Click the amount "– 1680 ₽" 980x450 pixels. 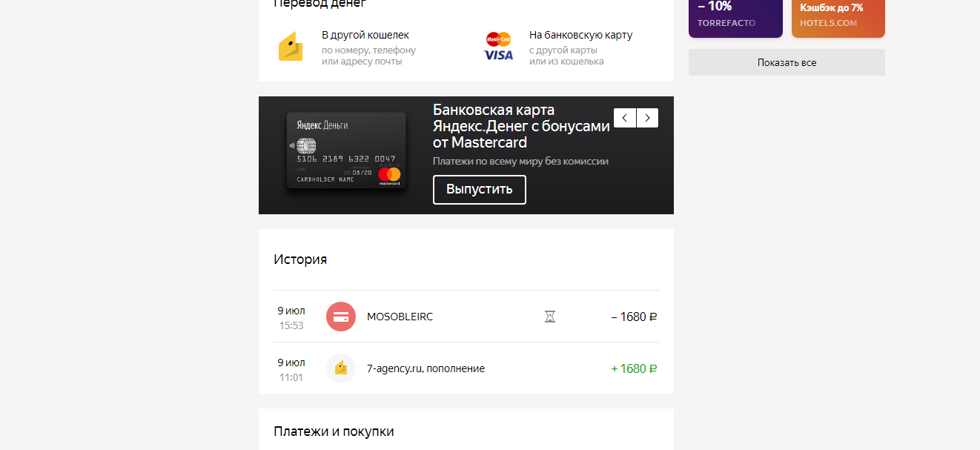(634, 317)
